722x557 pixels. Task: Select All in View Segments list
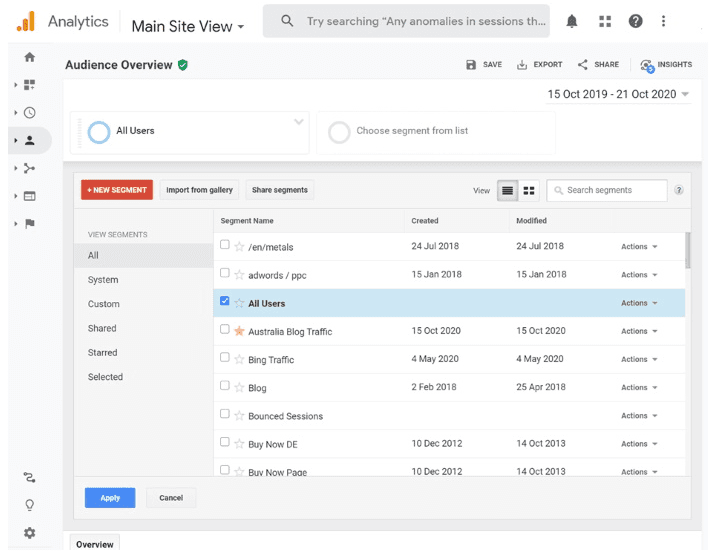pos(144,255)
